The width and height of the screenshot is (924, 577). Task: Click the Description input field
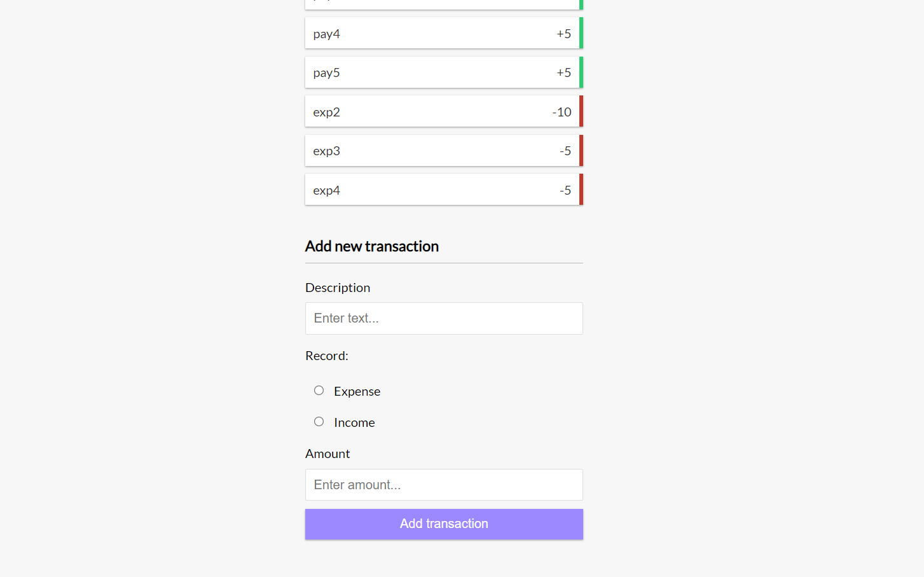(444, 318)
